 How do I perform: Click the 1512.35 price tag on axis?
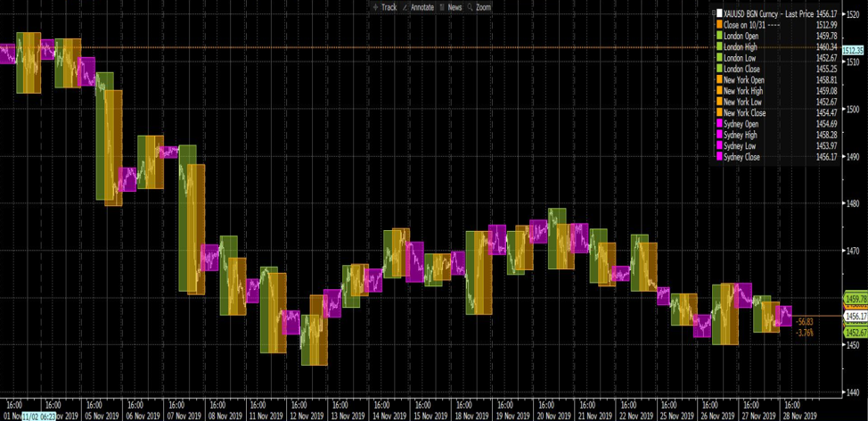tap(855, 51)
